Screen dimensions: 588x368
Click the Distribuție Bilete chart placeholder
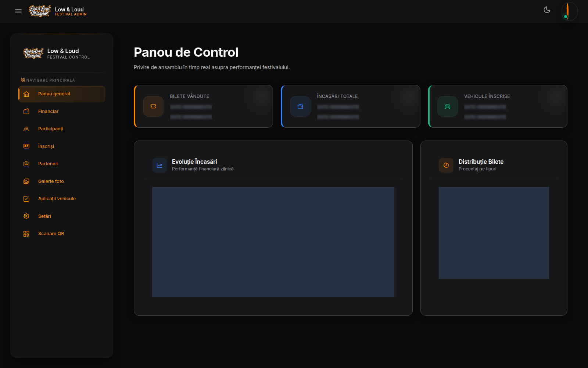[x=494, y=233]
